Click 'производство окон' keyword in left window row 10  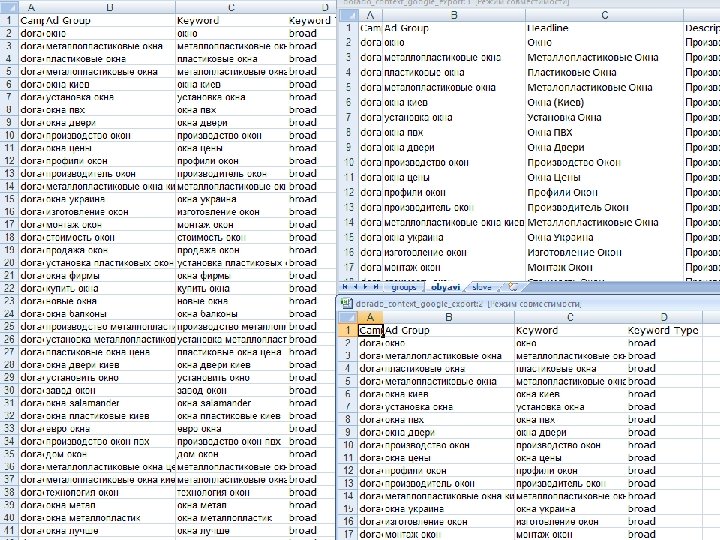[231, 135]
